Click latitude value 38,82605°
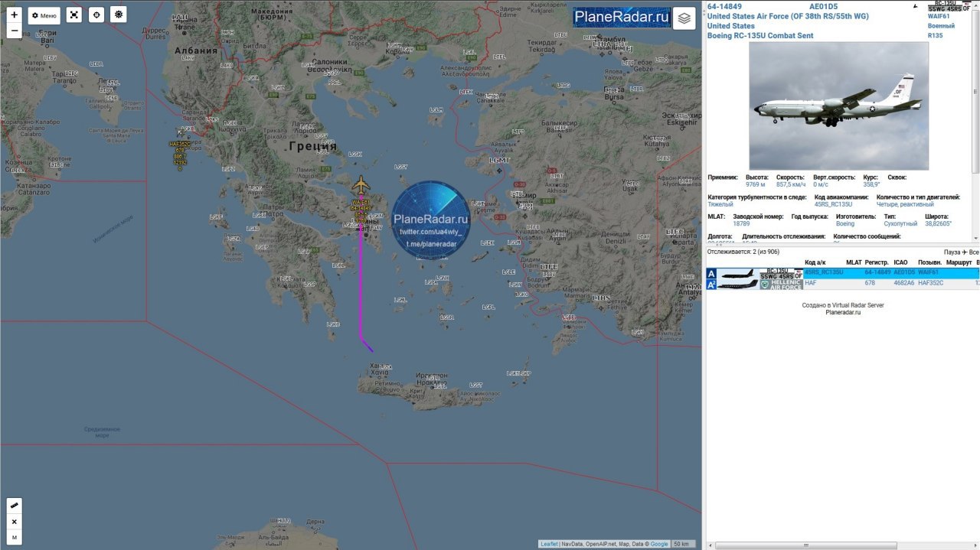This screenshot has height=550, width=980. [938, 224]
